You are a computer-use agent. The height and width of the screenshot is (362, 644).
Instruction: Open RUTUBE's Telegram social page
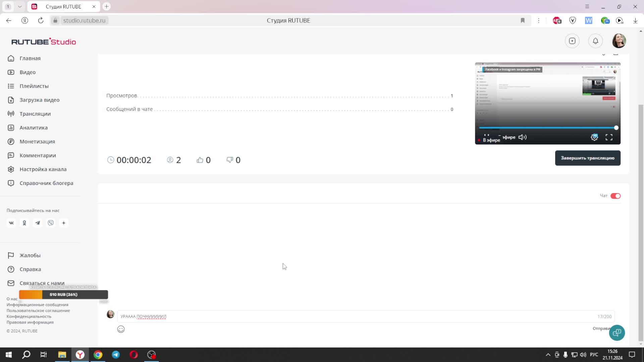click(x=38, y=223)
